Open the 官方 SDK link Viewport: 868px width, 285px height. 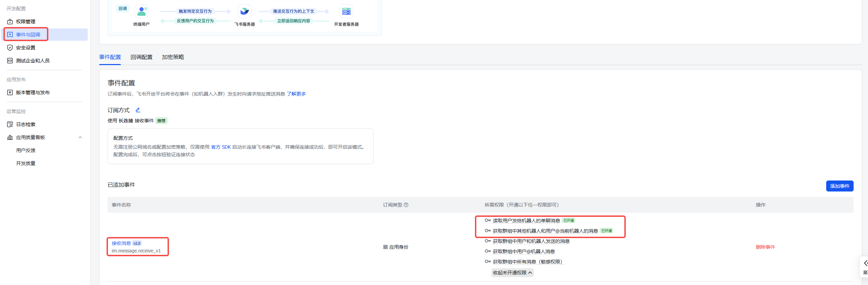tap(221, 147)
